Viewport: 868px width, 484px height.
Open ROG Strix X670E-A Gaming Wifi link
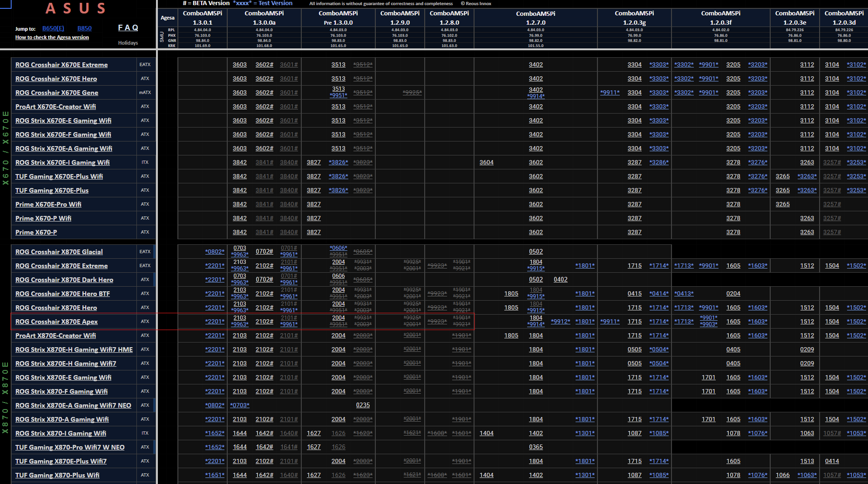(64, 148)
